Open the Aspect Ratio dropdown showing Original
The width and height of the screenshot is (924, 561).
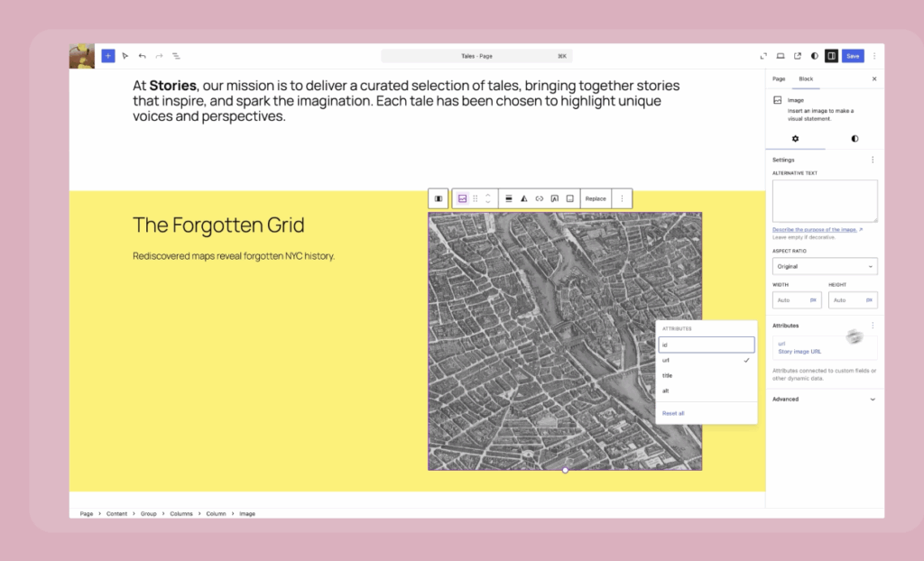click(x=824, y=266)
